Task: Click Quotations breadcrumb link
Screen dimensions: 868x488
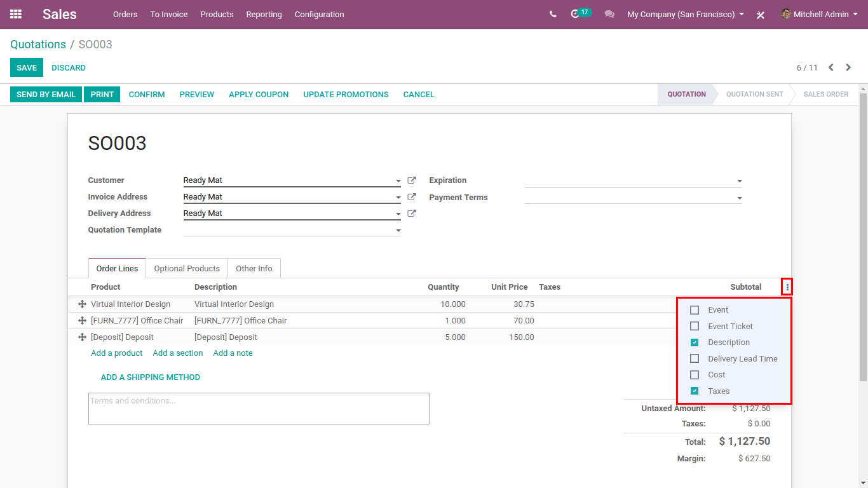Action: click(38, 44)
